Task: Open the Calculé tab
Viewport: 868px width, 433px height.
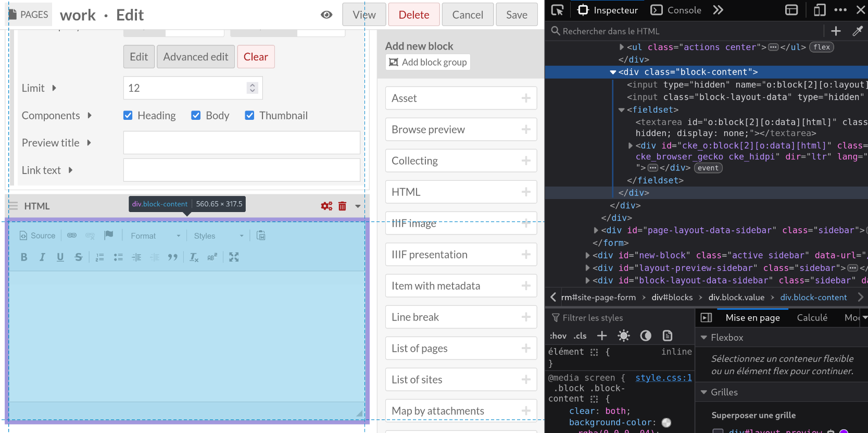Action: click(812, 318)
